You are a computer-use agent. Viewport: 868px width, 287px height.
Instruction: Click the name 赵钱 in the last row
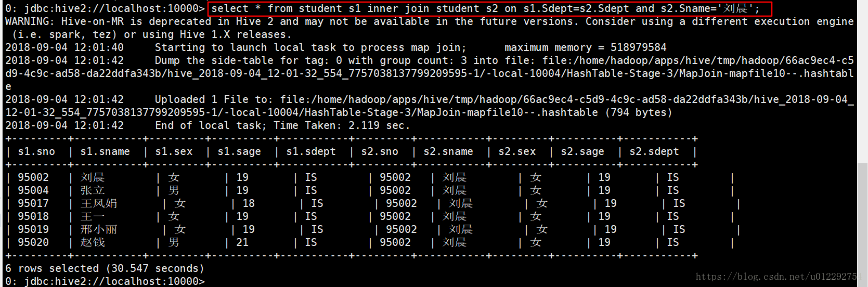pyautogui.click(x=93, y=242)
